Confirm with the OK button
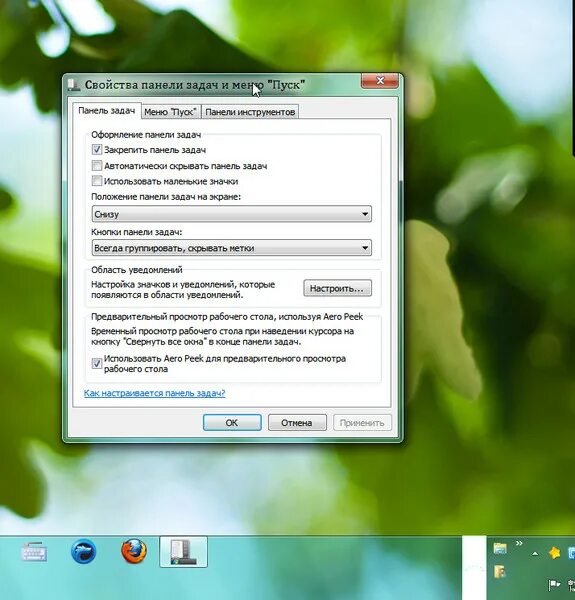Viewport: 575px width, 600px height. pyautogui.click(x=232, y=422)
